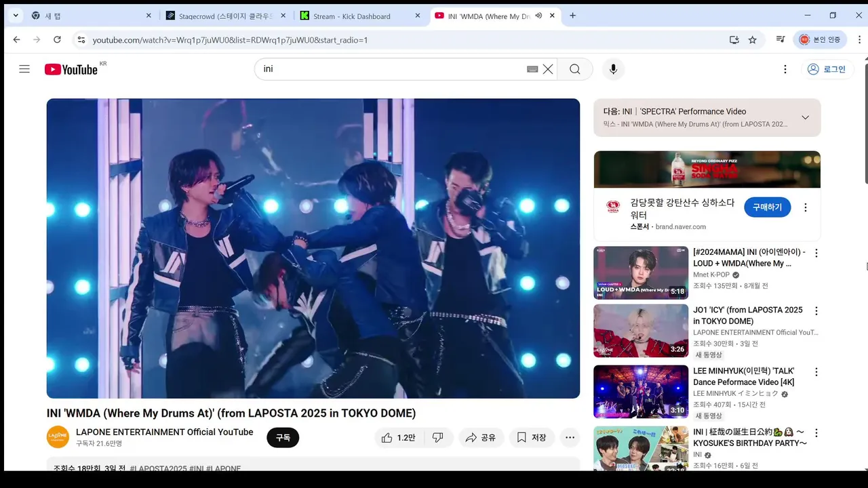Viewport: 868px width, 488px height.
Task: Click the LAPONE channel avatar
Action: coord(58,437)
